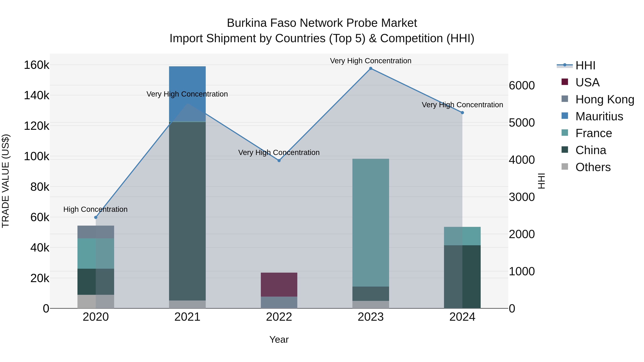Toggle the Hong Kong legend entry
644x362 pixels.
[x=598, y=99]
